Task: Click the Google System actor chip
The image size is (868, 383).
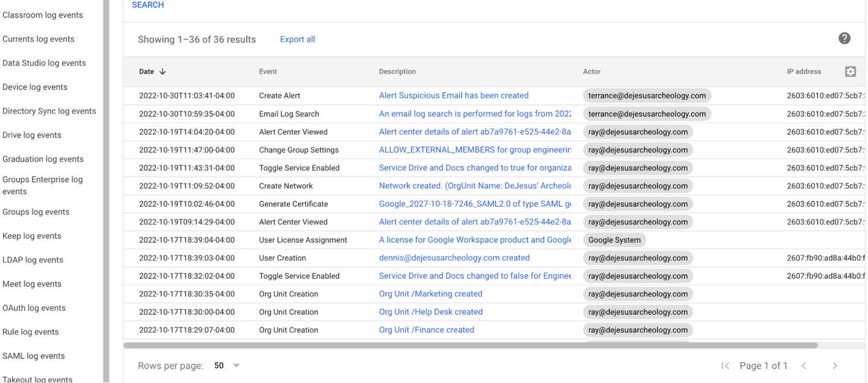Action: click(x=614, y=240)
